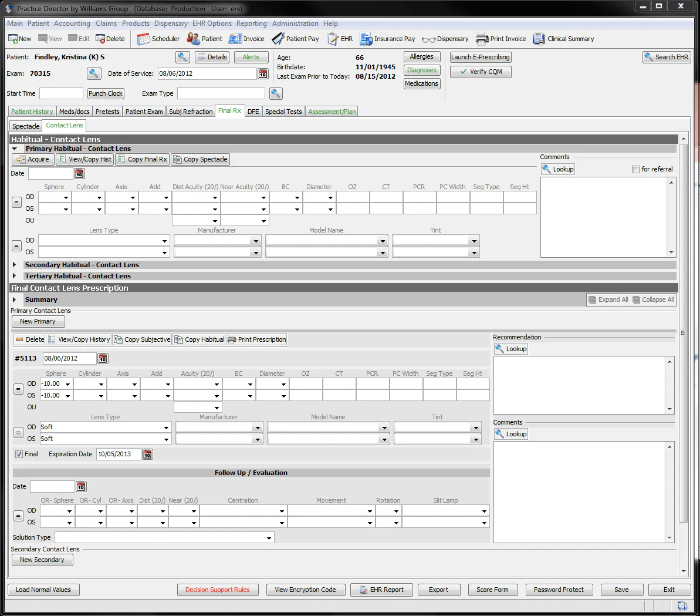The image size is (700, 616).
Task: Click Launch E-Prescribing button
Action: [481, 57]
